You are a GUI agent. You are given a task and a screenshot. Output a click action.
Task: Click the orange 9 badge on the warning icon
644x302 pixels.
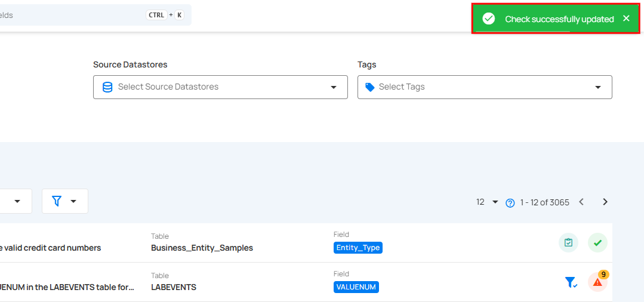(x=603, y=274)
